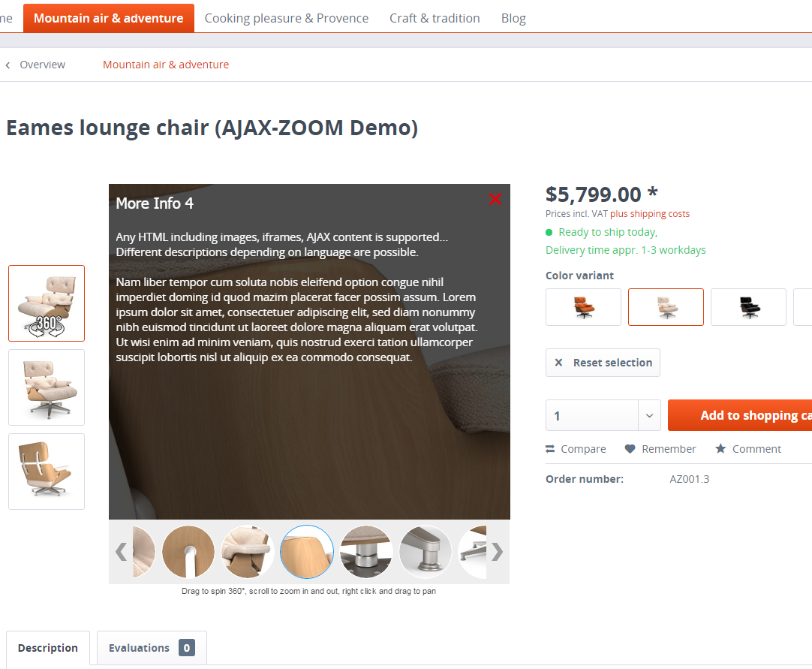Go to next hotspot thumbnails in carousel

(497, 552)
